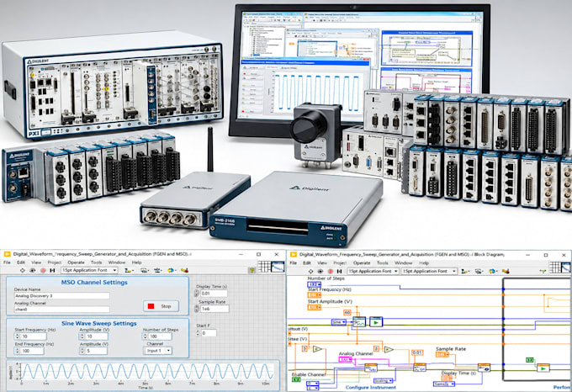This screenshot has height=392, width=572.
Task: Click Device Name field with Analog Discovery 3
Action: (61, 296)
